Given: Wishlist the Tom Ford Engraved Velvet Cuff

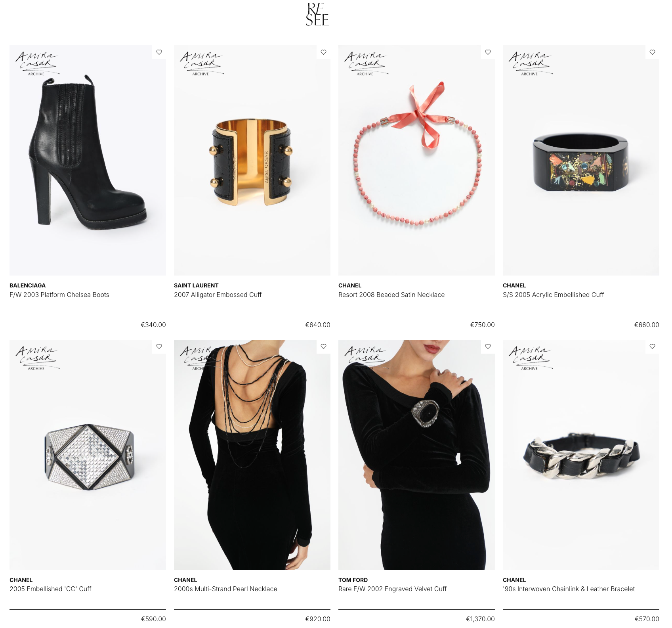Looking at the screenshot, I should pyautogui.click(x=488, y=346).
